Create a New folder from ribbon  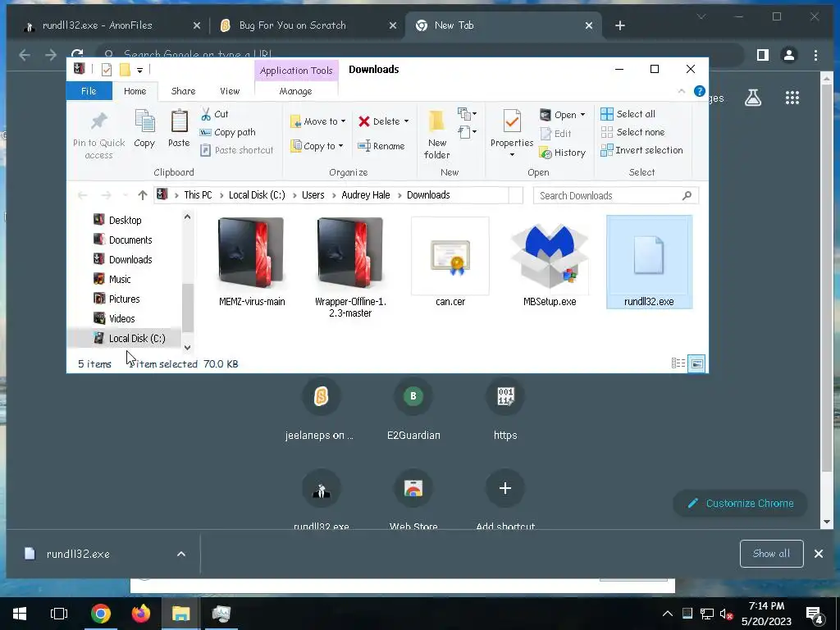(x=436, y=134)
